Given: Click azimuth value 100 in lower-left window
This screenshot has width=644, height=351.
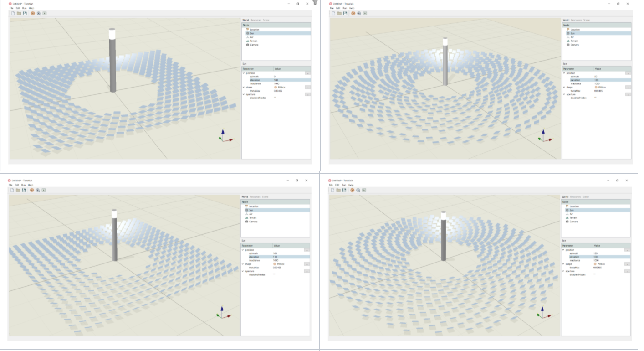Looking at the screenshot, I should coord(275,253).
